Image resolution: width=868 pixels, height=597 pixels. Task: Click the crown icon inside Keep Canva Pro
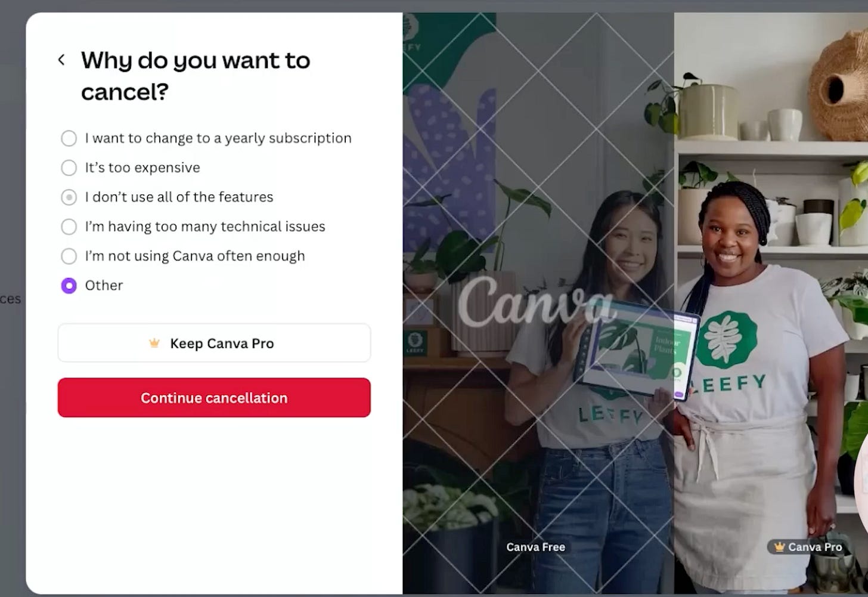pos(154,343)
